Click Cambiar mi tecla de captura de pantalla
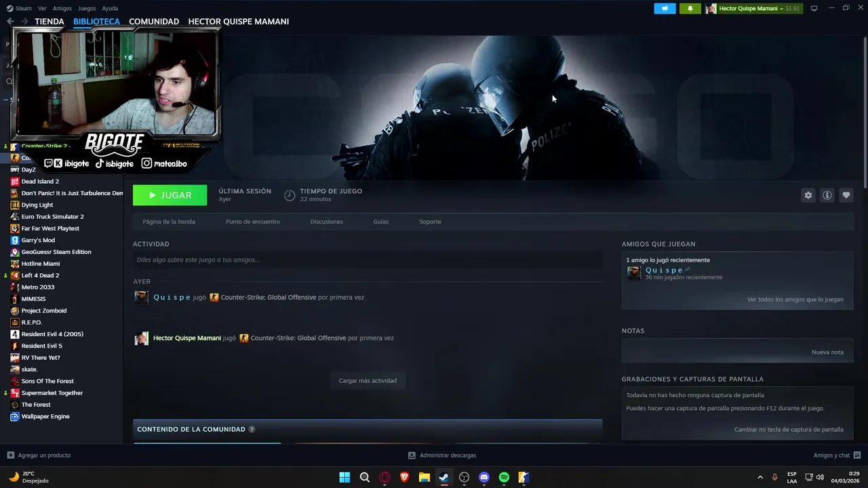The image size is (868, 488). pos(789,430)
